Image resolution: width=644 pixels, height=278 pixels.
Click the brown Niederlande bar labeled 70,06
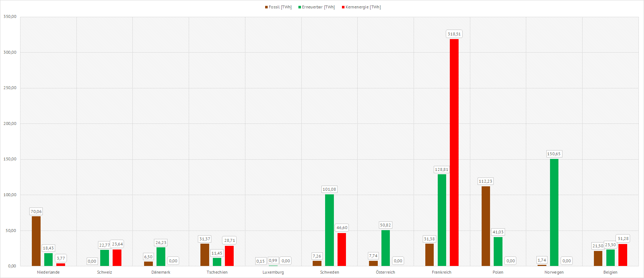[36, 241]
